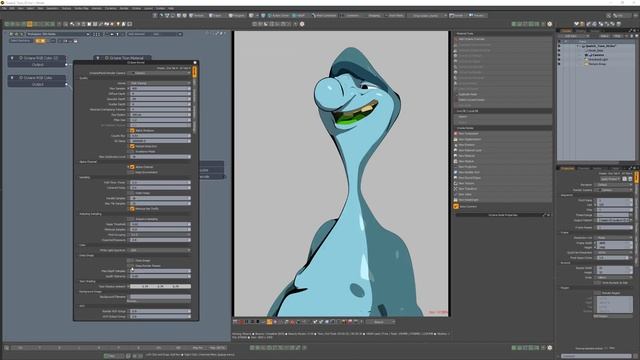This screenshot has height=360, width=640.
Task: Click the Browse button under Background Filename
Action: pos(160,301)
